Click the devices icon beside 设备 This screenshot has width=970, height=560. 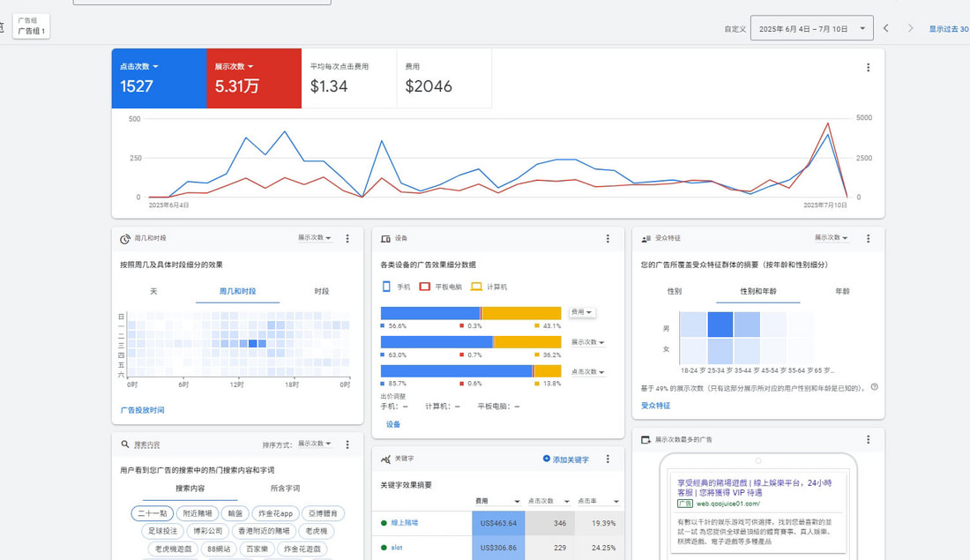pos(385,239)
